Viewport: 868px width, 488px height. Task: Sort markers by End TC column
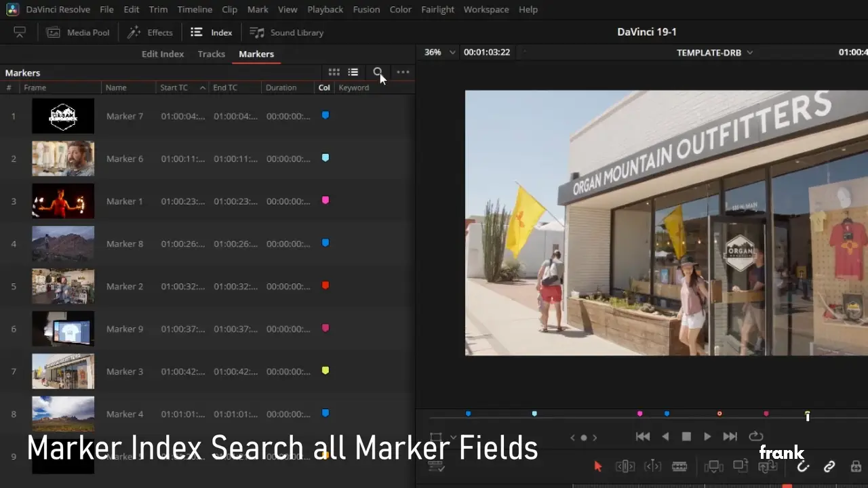235,87
